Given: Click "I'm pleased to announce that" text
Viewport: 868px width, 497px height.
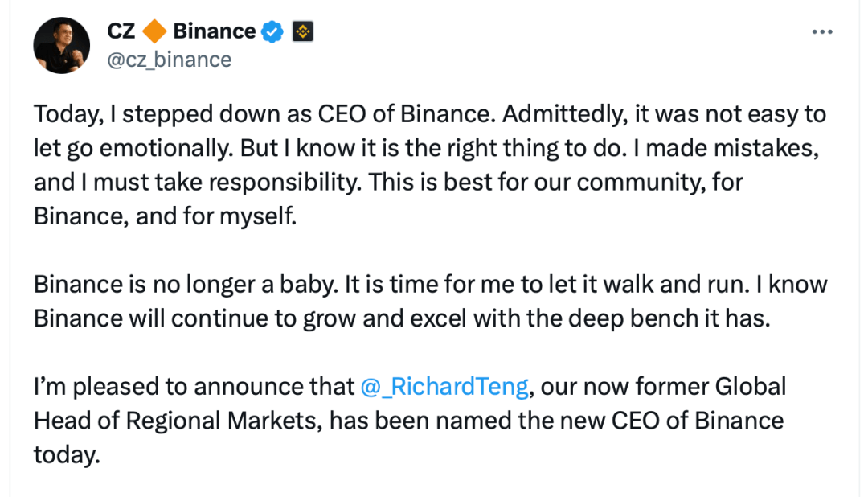Looking at the screenshot, I should [193, 387].
